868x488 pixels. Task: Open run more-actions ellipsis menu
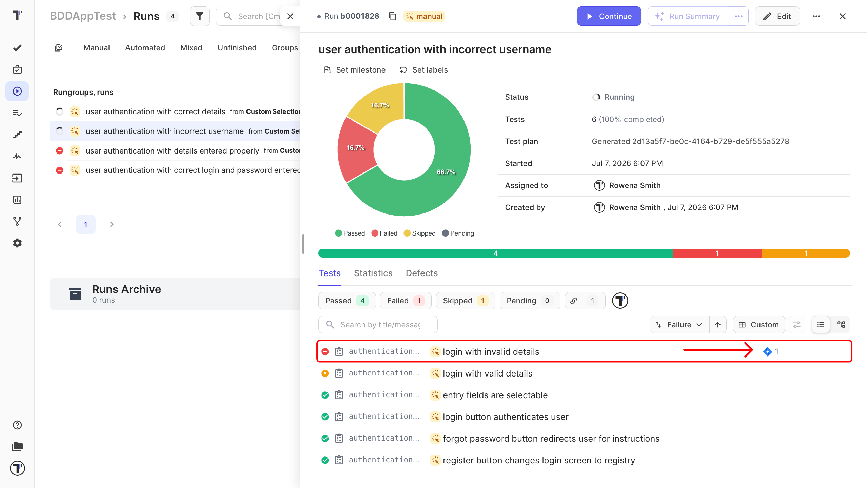(816, 16)
